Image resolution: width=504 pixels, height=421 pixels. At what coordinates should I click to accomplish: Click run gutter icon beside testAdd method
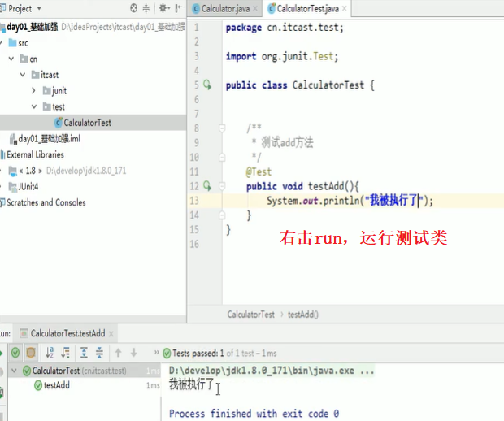coord(207,186)
